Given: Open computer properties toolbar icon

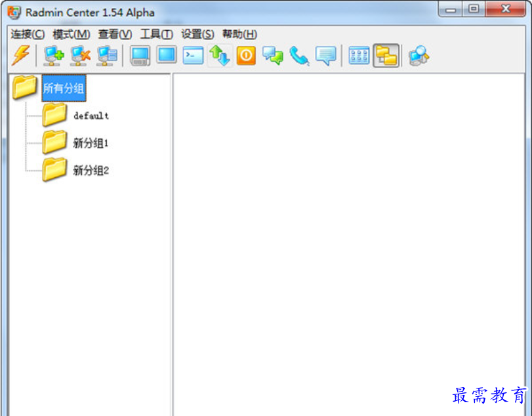Looking at the screenshot, I should (x=107, y=56).
